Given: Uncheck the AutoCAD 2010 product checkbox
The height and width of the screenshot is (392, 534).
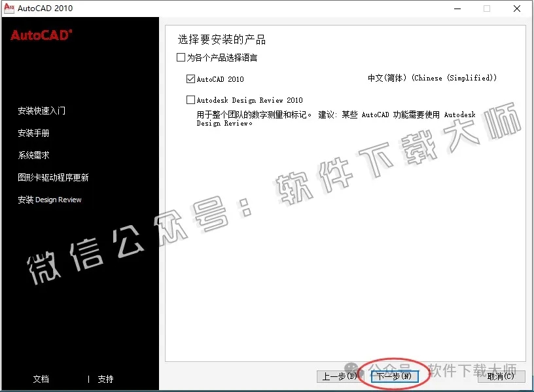Looking at the screenshot, I should [x=190, y=79].
